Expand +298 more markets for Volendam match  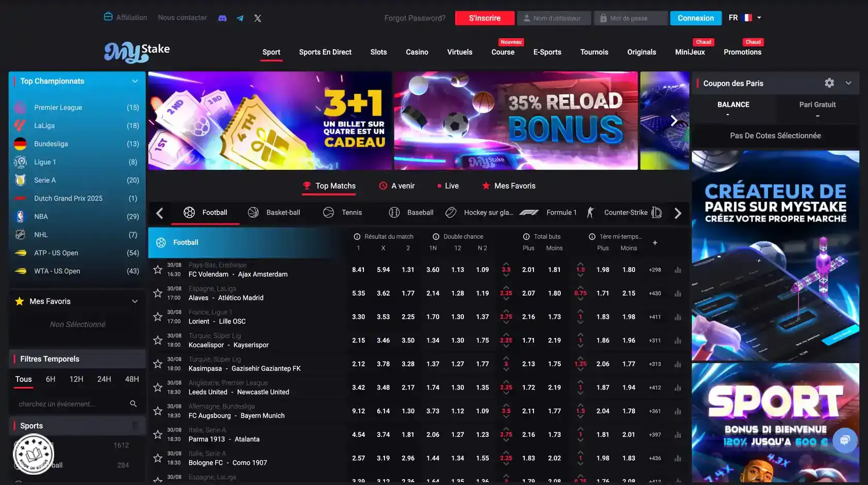coord(655,270)
